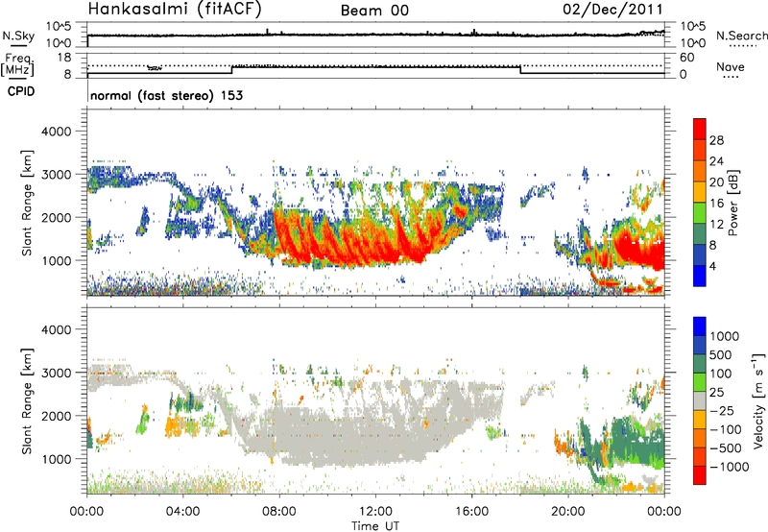The width and height of the screenshot is (768, 532).
Task: Click the "Time UT" axis label
Action: point(375,526)
